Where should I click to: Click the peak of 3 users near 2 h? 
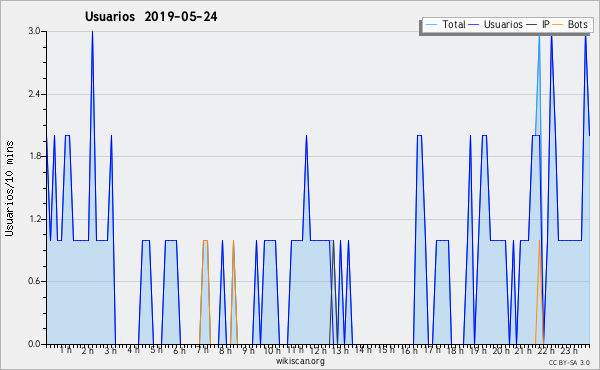point(92,32)
